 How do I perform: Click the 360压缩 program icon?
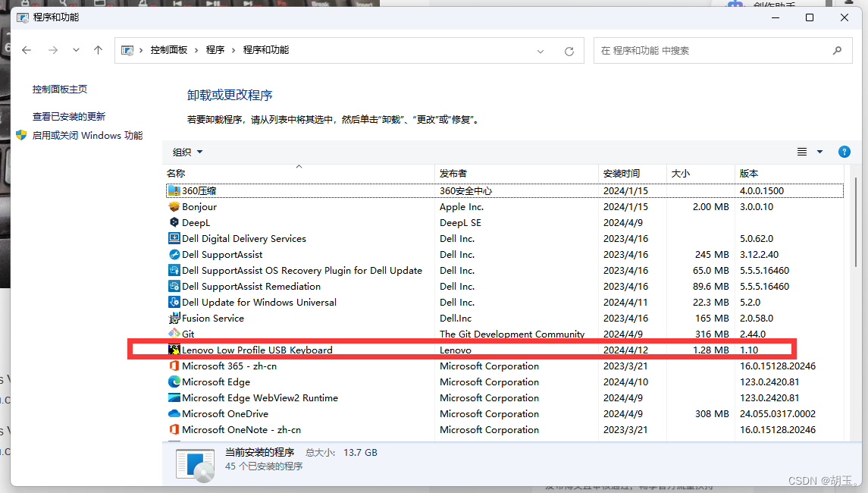coord(174,190)
